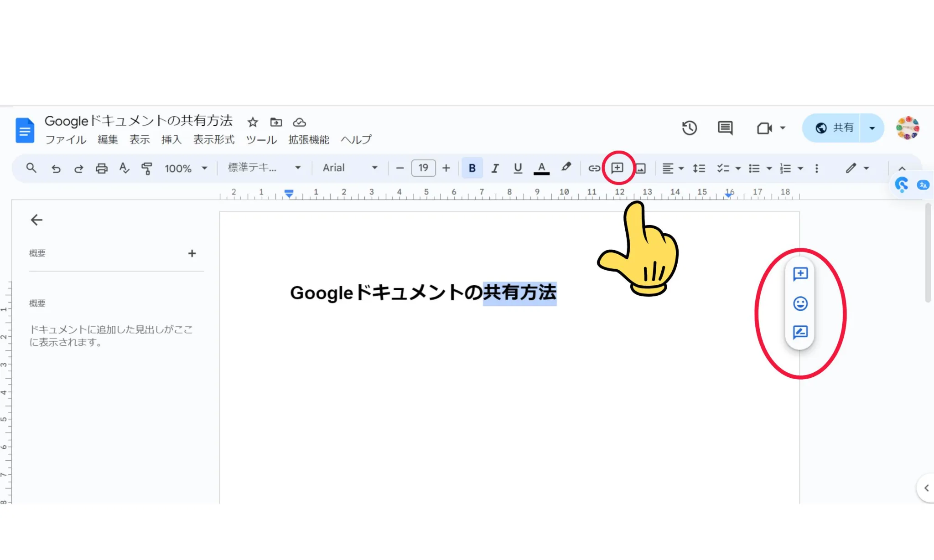The width and height of the screenshot is (934, 560).
Task: Close the outline panel with back arrow
Action: pyautogui.click(x=36, y=220)
